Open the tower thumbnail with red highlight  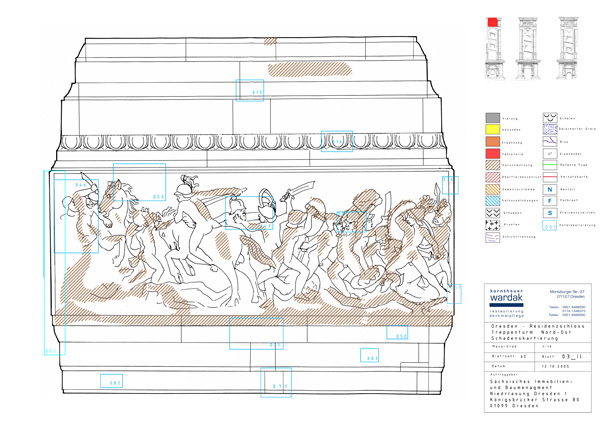[x=496, y=47]
